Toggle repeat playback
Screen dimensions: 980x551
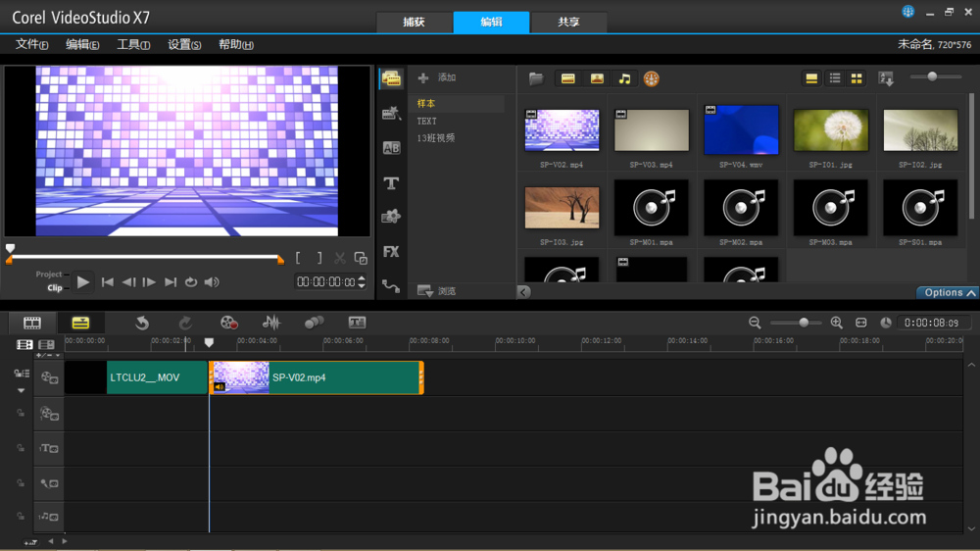coord(191,282)
